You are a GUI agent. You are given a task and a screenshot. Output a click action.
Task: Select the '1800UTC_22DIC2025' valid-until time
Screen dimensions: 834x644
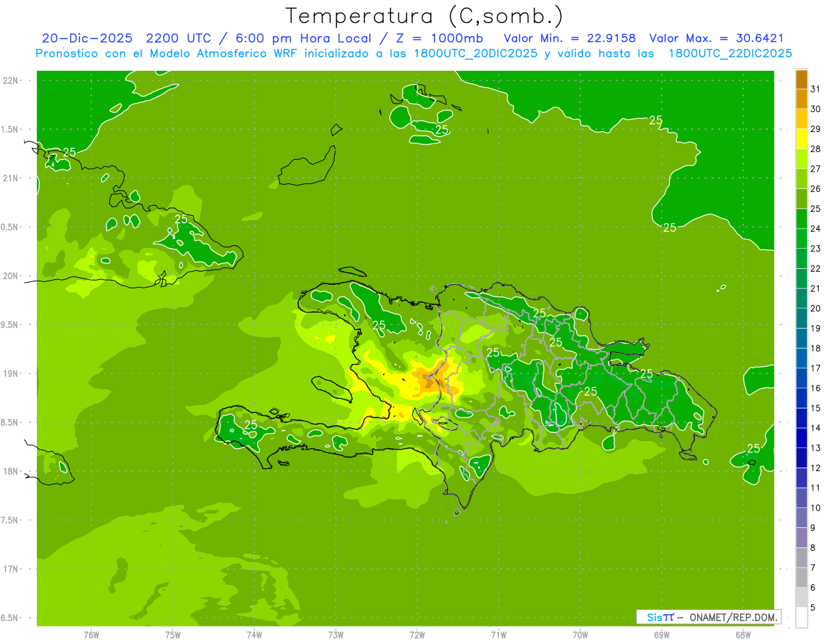pos(730,53)
